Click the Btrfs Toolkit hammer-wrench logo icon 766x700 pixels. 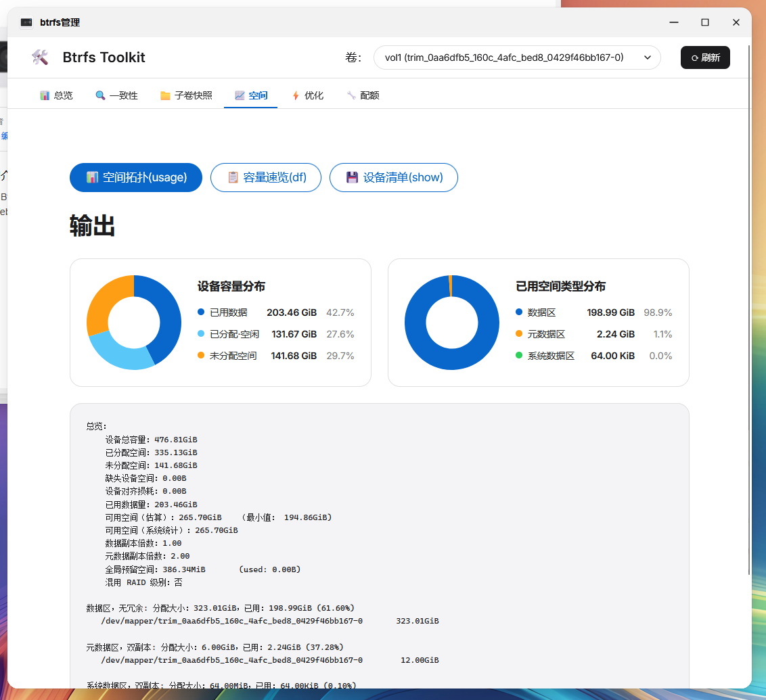40,57
